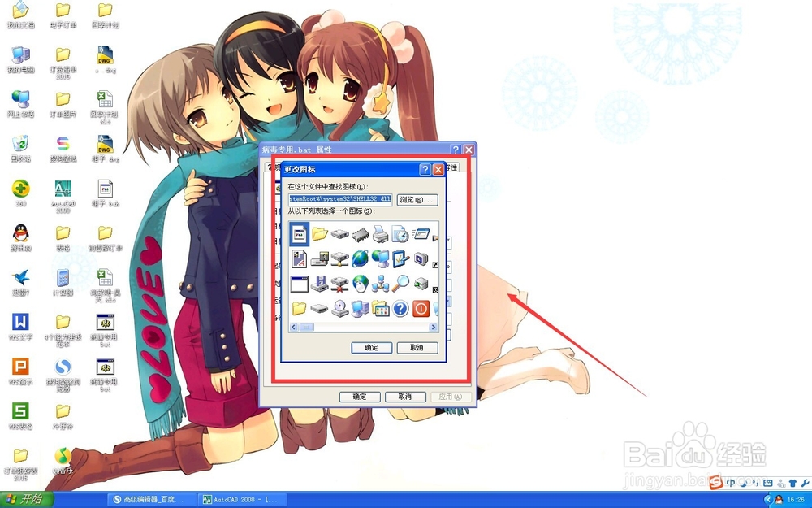The width and height of the screenshot is (812, 508).
Task: Pick the memory chip icon in the list
Action: coord(360,236)
